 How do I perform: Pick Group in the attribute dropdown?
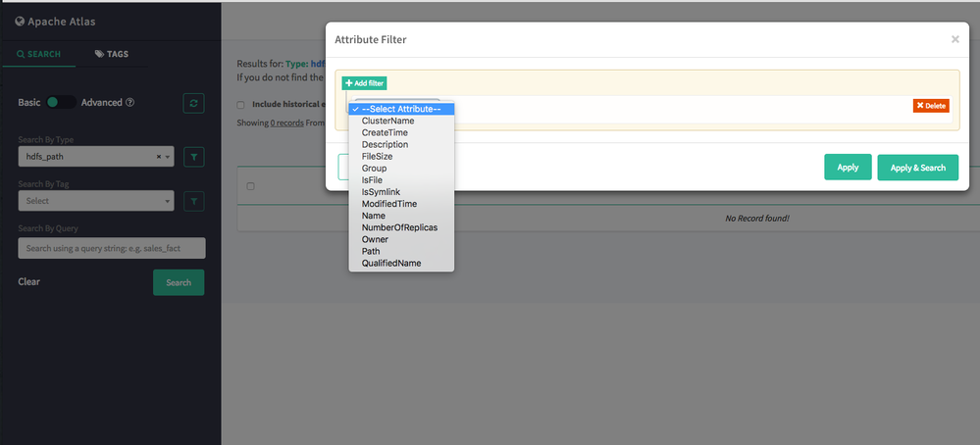pos(401,169)
